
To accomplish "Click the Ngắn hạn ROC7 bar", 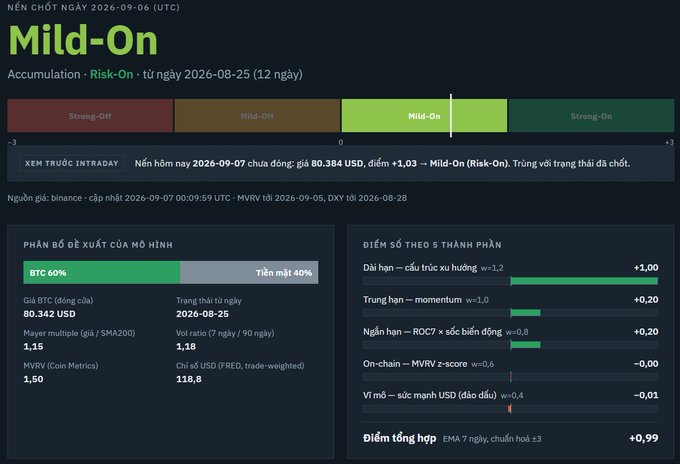I will click(x=511, y=345).
